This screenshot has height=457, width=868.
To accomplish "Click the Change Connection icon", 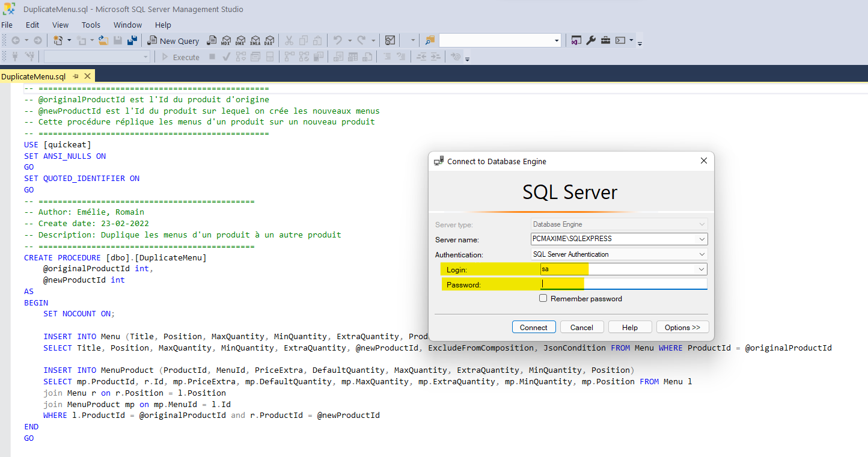I will [x=29, y=57].
